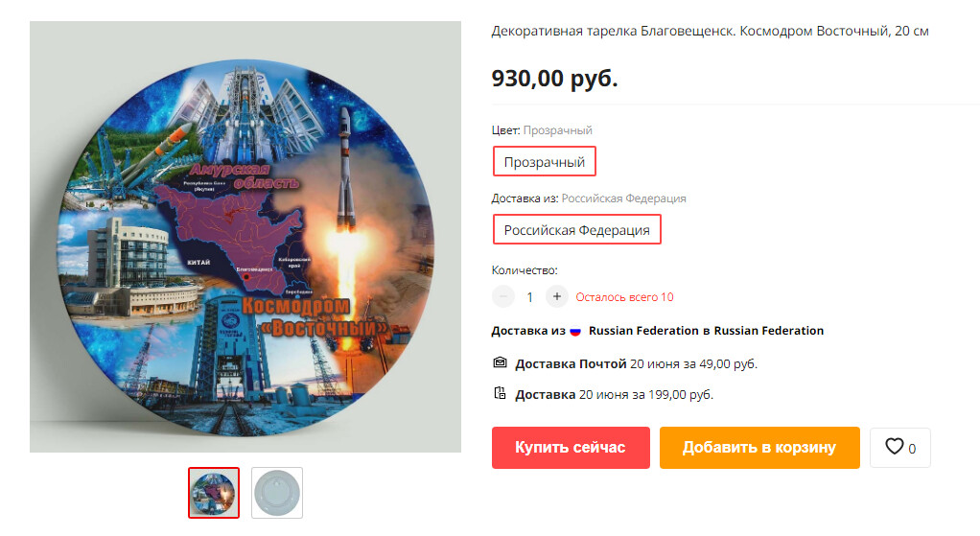
Task: Click Купить сейчас button
Action: (x=571, y=447)
